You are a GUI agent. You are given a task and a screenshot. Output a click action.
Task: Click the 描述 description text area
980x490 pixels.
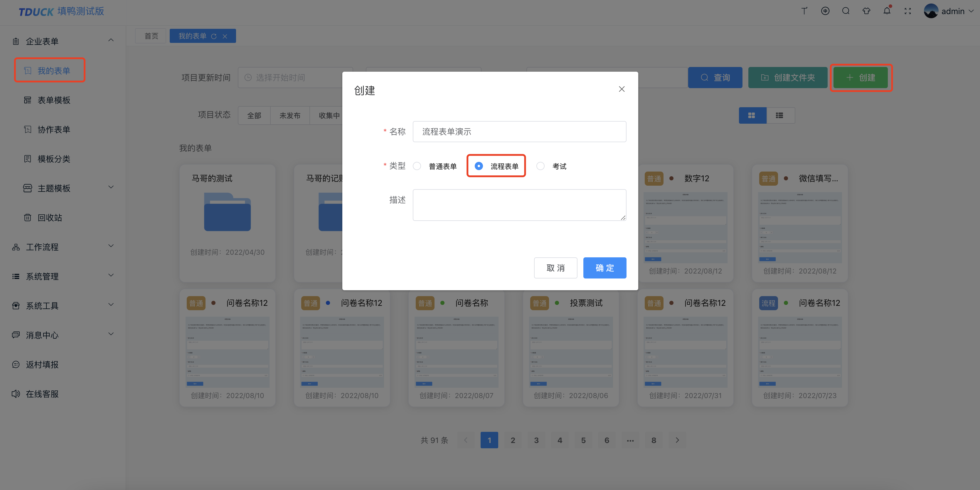(519, 205)
